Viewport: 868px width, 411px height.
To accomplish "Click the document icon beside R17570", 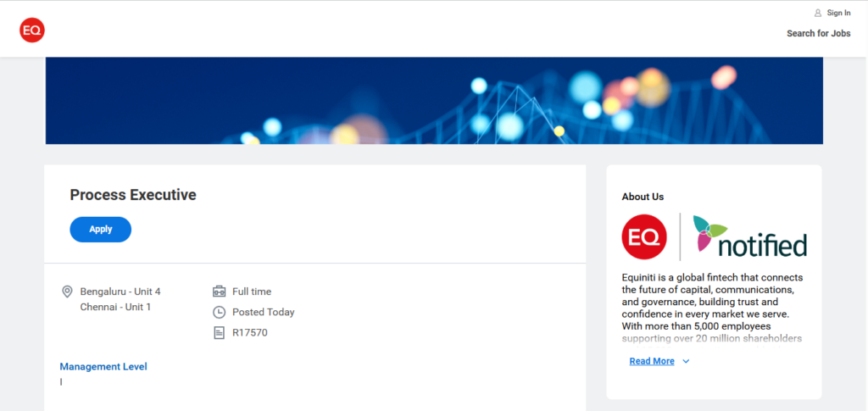I will (x=220, y=332).
